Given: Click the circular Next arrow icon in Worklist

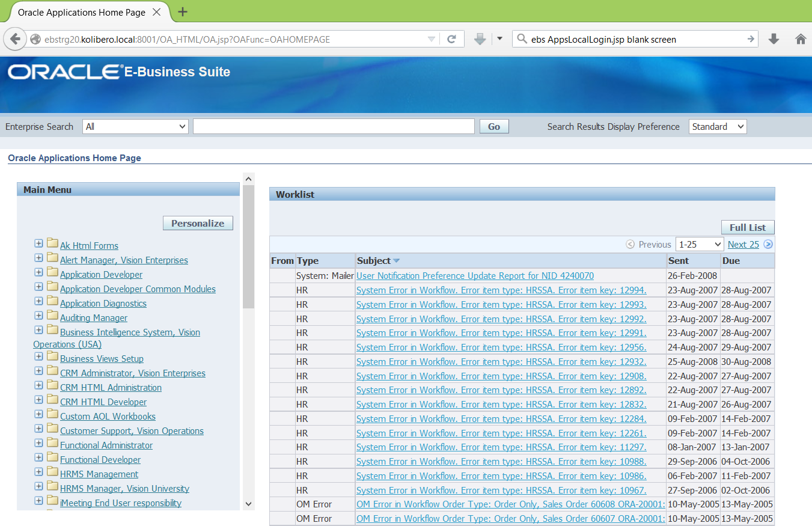Looking at the screenshot, I should coord(768,245).
